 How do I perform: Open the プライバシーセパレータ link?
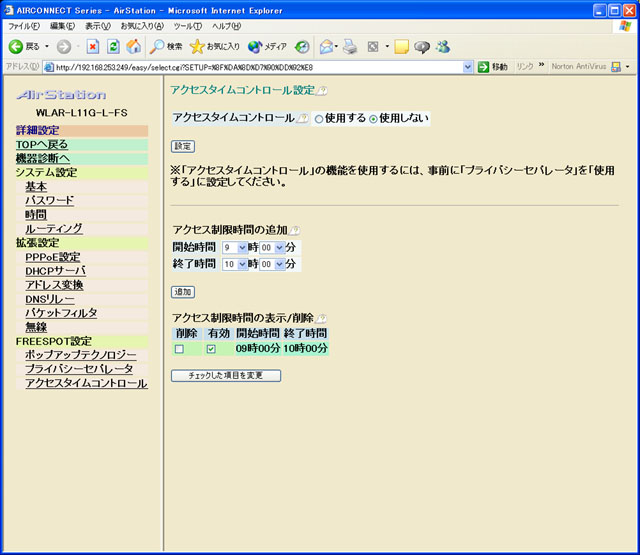pyautogui.click(x=79, y=369)
